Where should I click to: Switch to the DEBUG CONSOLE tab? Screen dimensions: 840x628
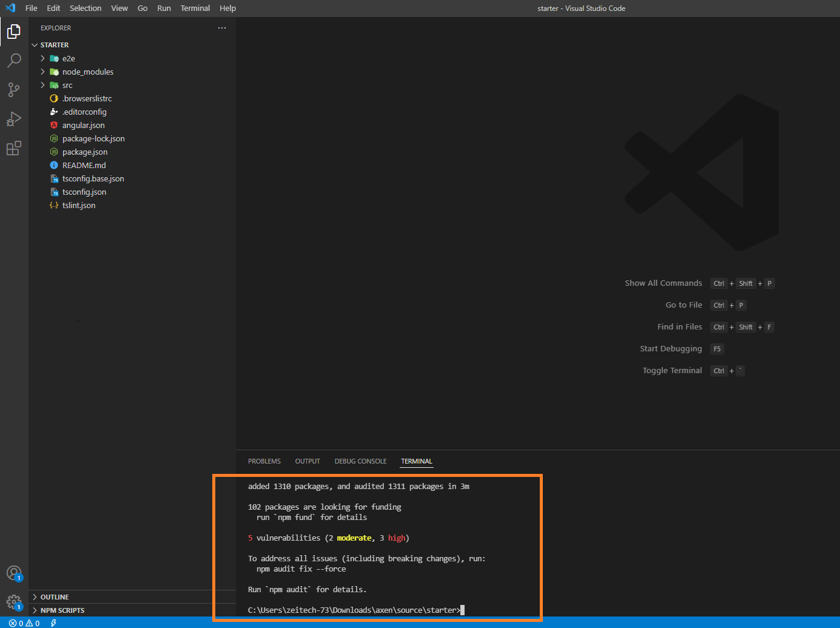click(360, 462)
